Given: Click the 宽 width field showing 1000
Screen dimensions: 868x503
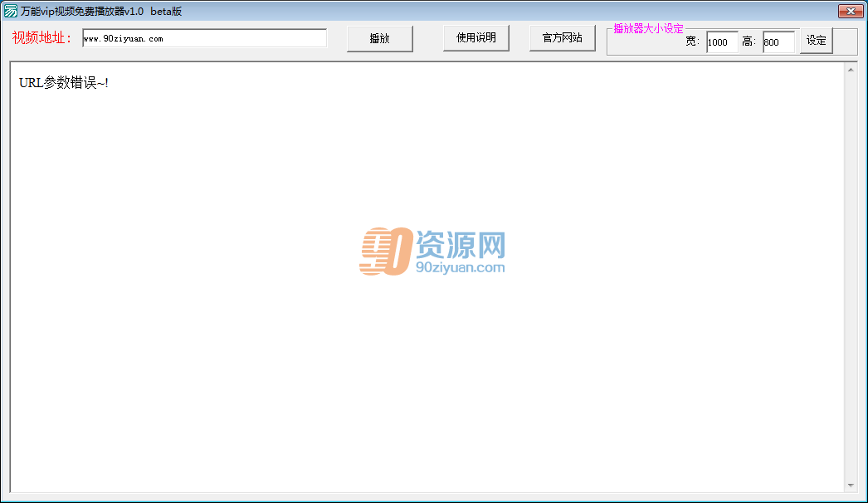Looking at the screenshot, I should [x=723, y=42].
